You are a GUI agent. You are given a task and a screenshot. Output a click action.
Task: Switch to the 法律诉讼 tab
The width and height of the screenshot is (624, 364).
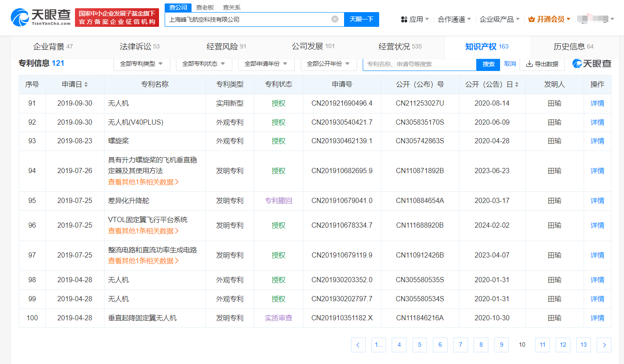pos(140,46)
